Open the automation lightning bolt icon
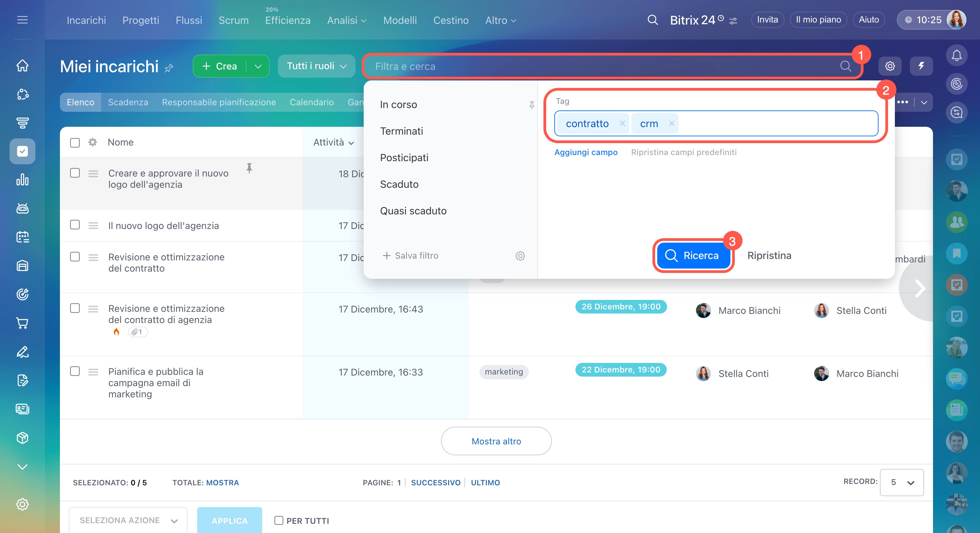Screen dimensions: 980x533 (x=921, y=66)
